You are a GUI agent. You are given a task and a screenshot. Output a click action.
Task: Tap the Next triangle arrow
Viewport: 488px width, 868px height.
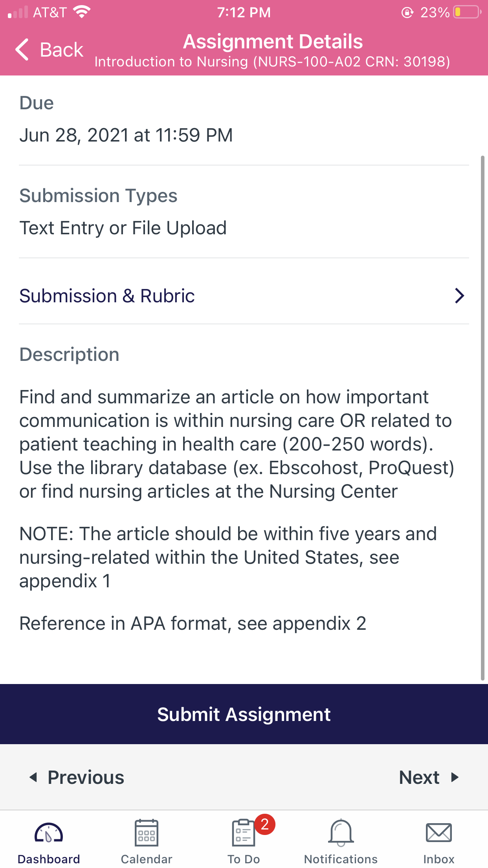[x=455, y=777]
